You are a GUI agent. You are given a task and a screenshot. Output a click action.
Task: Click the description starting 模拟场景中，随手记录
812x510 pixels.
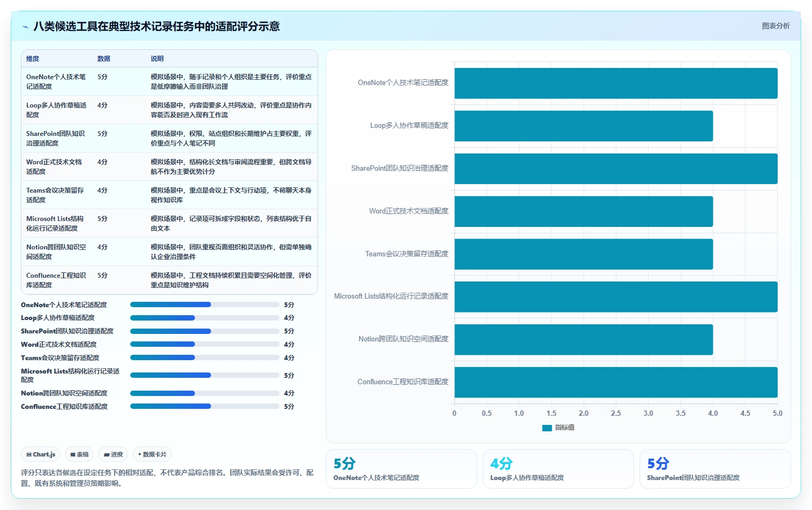pyautogui.click(x=231, y=82)
